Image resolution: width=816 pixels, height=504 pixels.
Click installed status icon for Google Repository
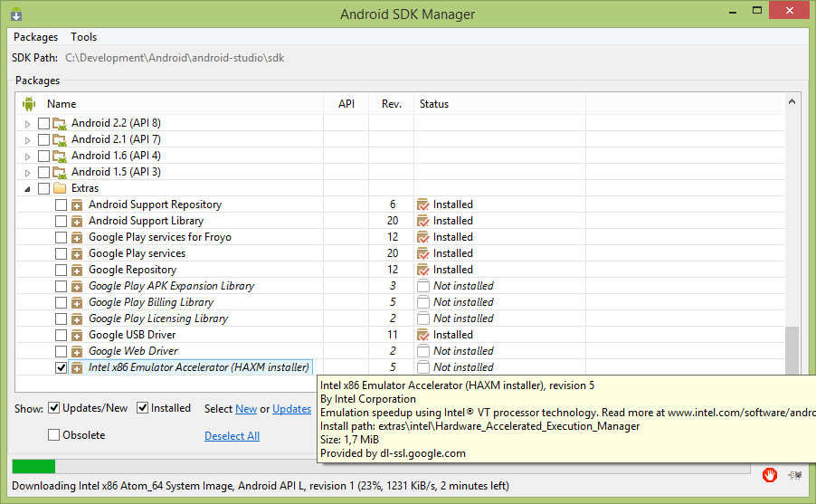tap(423, 270)
